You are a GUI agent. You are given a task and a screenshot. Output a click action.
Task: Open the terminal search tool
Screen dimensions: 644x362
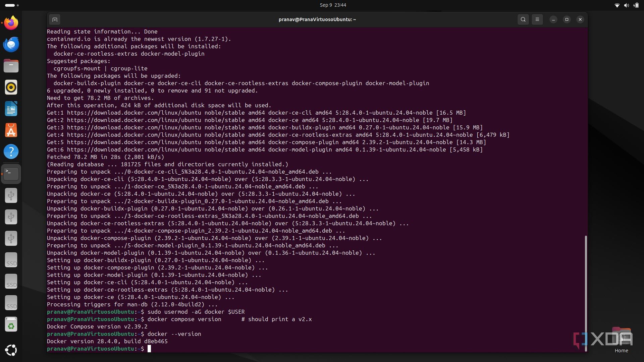tap(523, 19)
